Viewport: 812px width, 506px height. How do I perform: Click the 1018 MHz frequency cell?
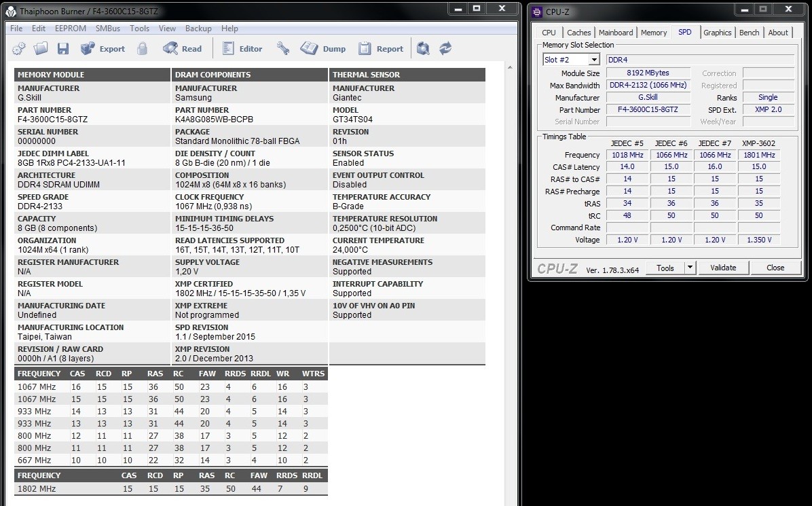[x=627, y=155]
